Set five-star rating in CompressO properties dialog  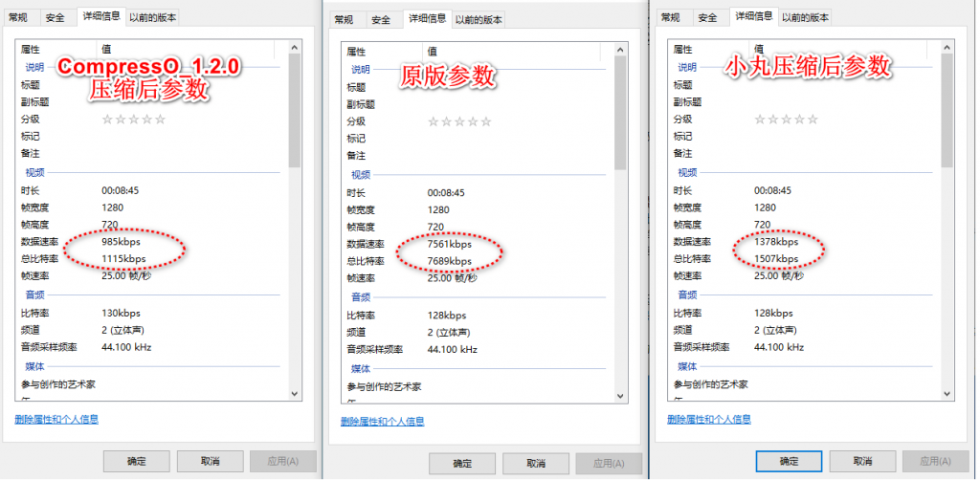pyautogui.click(x=160, y=119)
